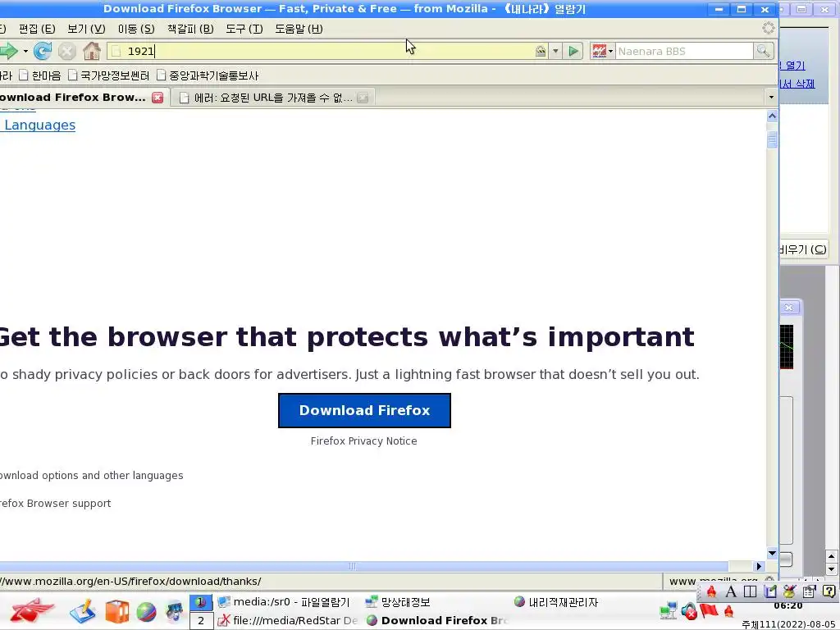Click the feed icon inside address bar
Viewport: 840px width, 630px height.
541,52
